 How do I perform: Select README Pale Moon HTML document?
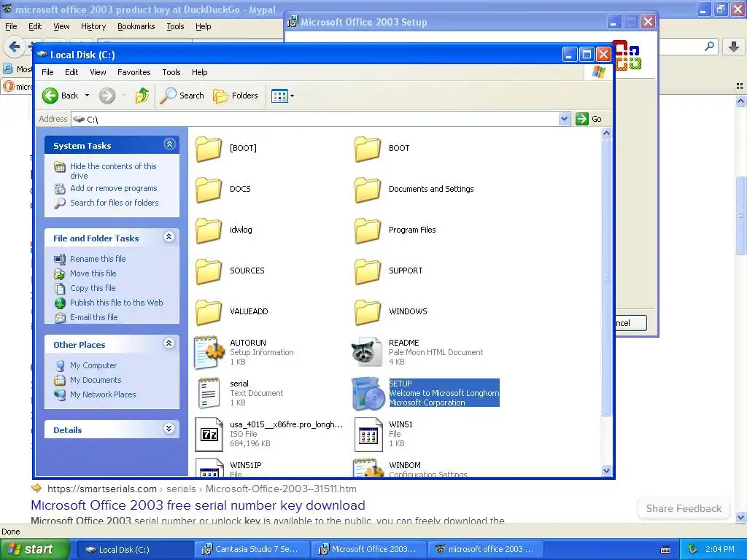click(x=368, y=353)
